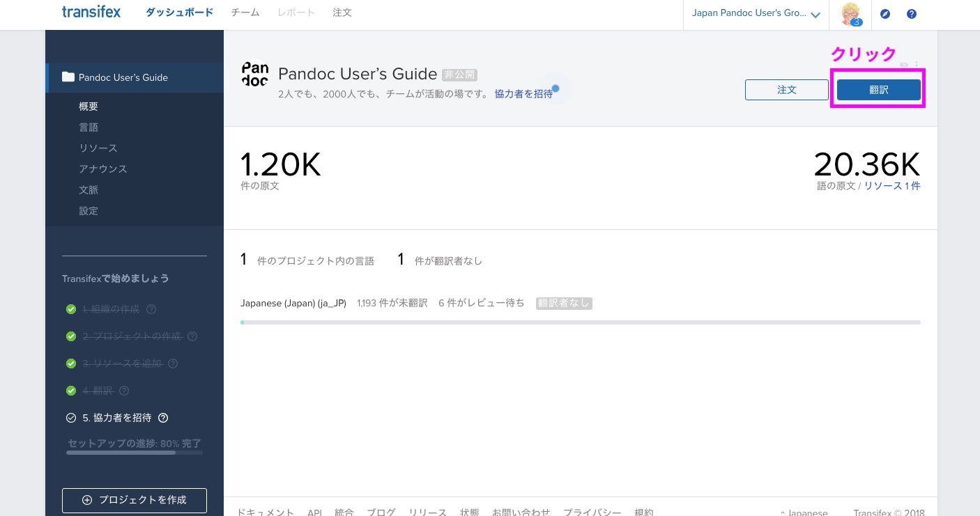Open the レポート menu

tap(296, 13)
